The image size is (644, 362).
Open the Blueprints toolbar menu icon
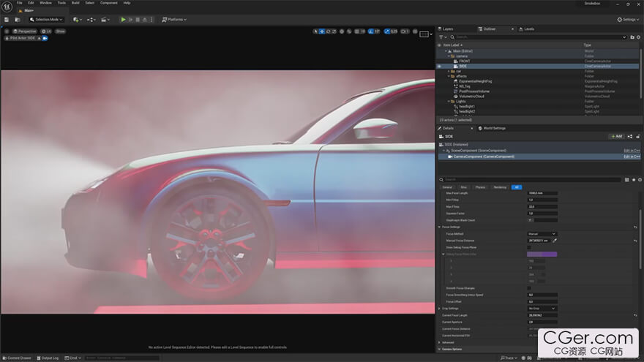coord(91,19)
